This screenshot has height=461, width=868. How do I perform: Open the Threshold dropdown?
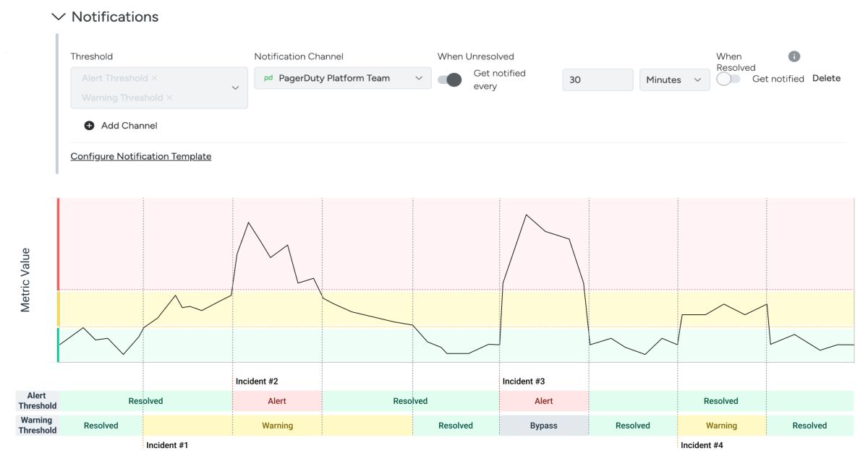(234, 88)
